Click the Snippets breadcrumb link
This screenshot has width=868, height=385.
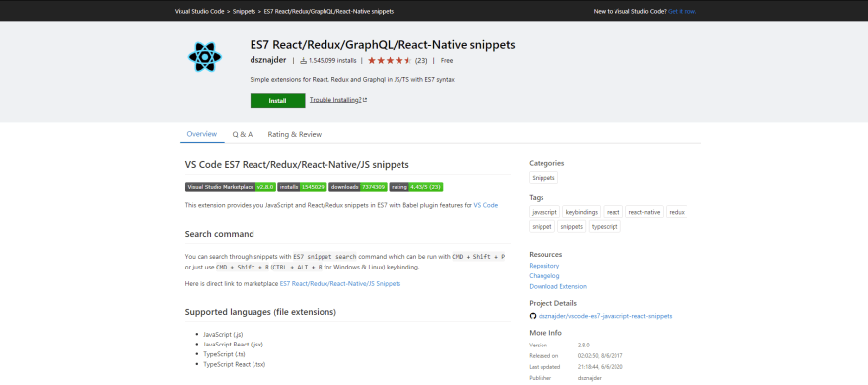[x=245, y=11]
